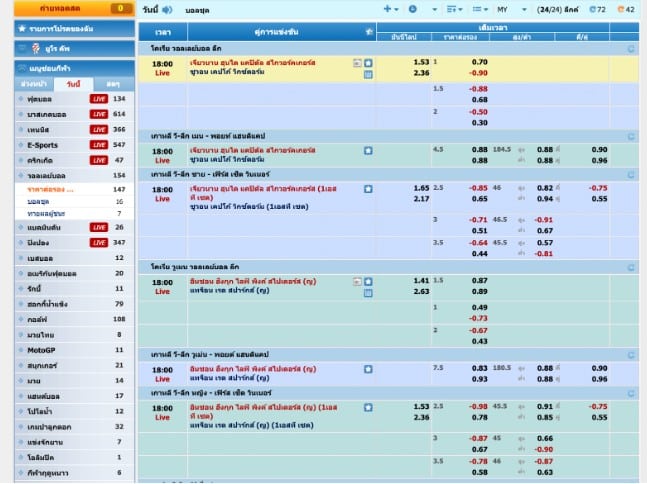The image size is (647, 484).
Task: Expand the clock time filter dropdown
Action: 417,10
